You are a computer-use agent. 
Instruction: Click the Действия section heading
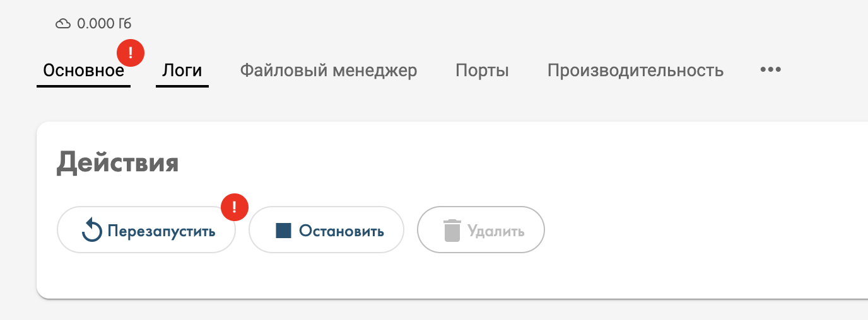[x=118, y=163]
